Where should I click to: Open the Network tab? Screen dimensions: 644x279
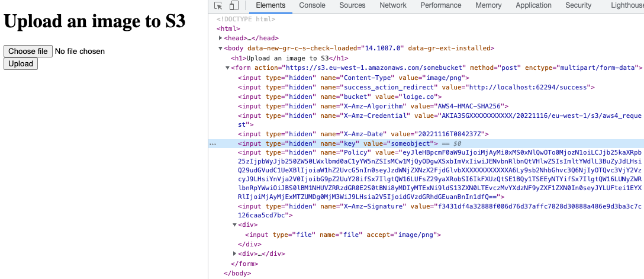point(393,5)
